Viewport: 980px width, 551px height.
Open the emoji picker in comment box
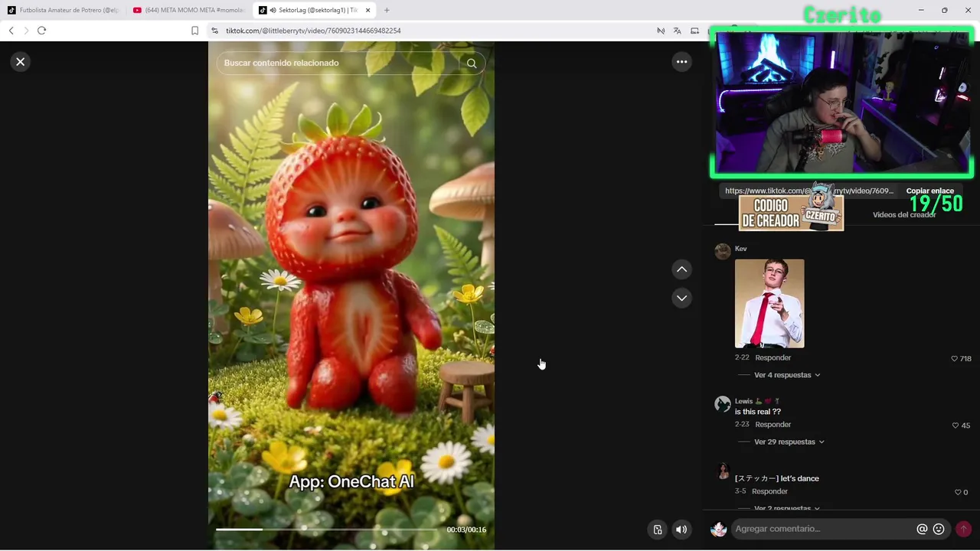[x=939, y=529]
